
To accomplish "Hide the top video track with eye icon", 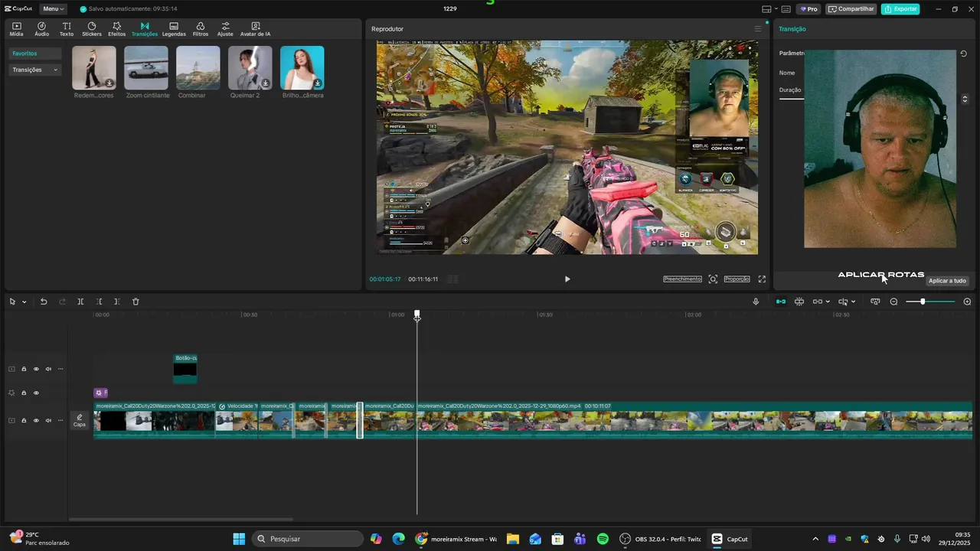I will click(36, 369).
